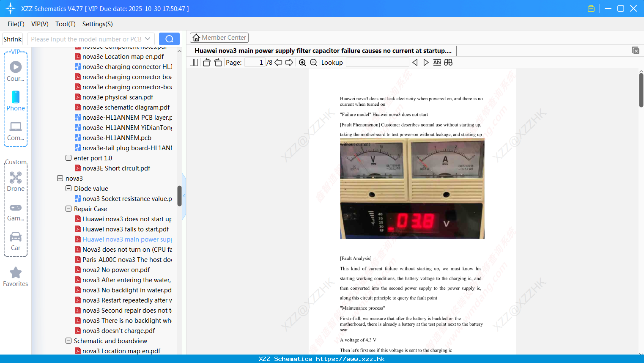
Task: Close the document tab panel icon
Action: coord(636,50)
